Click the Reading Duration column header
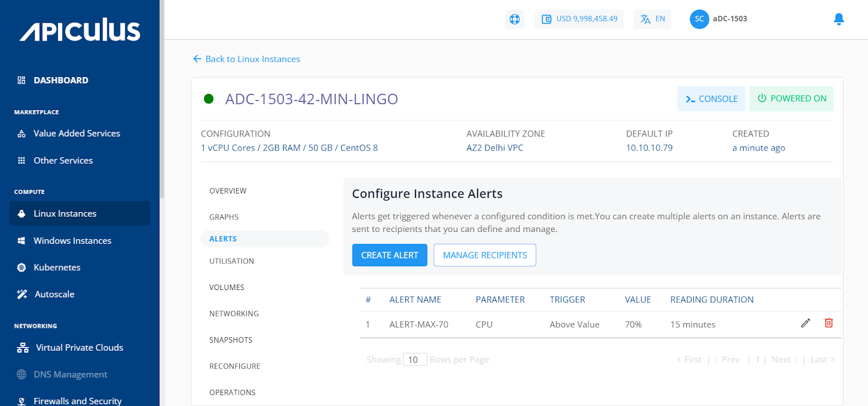Viewport: 868px width, 406px height. coord(712,300)
